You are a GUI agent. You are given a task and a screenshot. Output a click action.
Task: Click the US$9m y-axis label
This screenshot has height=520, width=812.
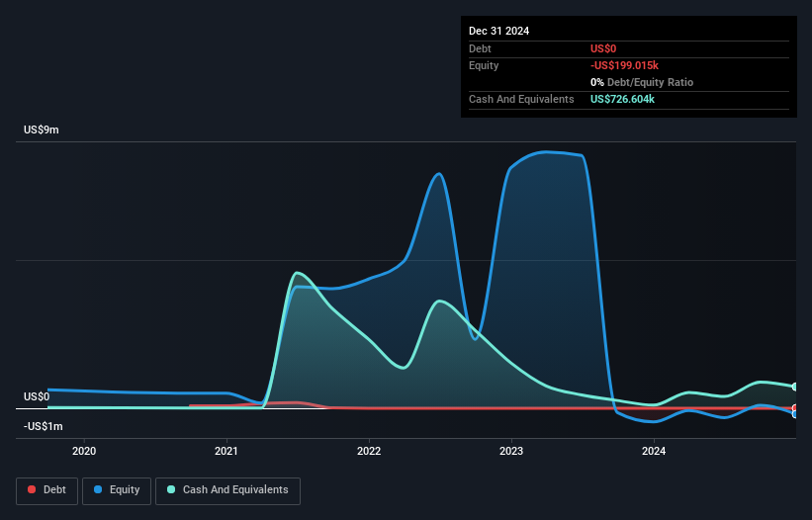click(42, 130)
